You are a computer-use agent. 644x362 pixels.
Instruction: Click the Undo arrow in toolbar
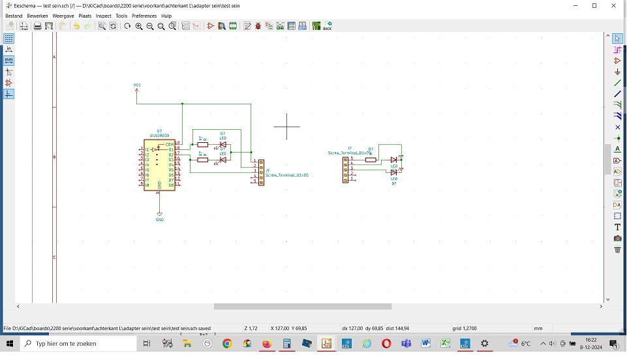[x=76, y=26]
